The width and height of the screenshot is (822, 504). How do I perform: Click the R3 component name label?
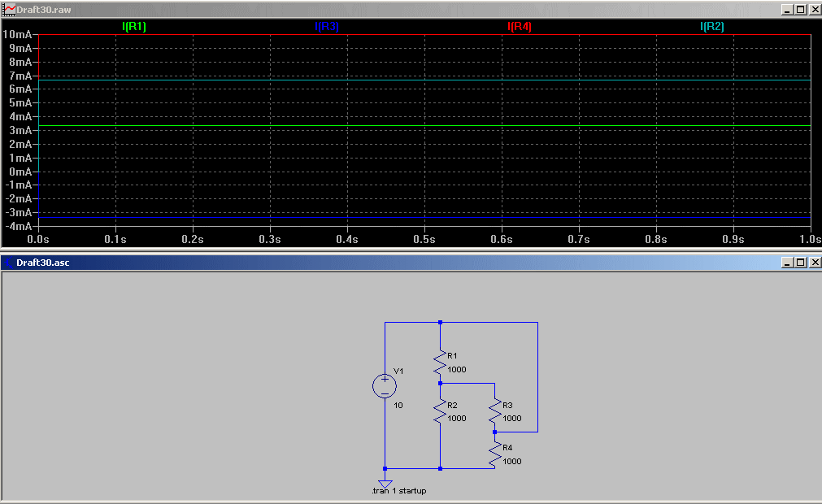(x=507, y=405)
